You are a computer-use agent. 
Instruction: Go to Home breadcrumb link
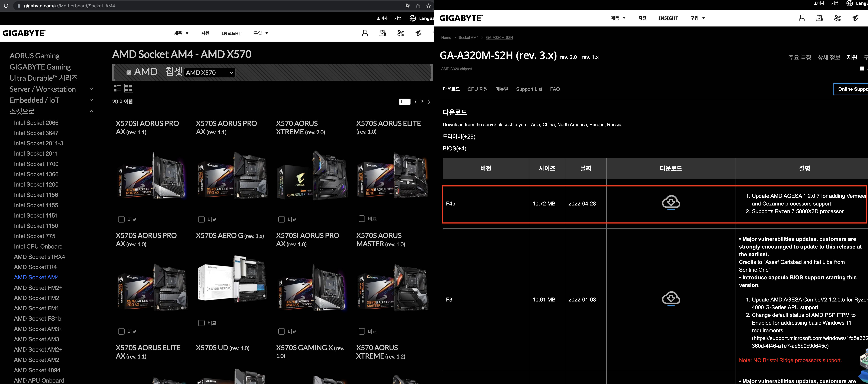(446, 38)
